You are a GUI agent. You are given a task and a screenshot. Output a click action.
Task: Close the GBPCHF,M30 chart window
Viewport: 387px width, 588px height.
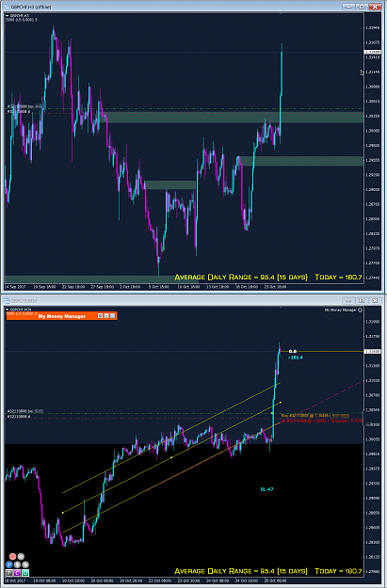(375, 300)
